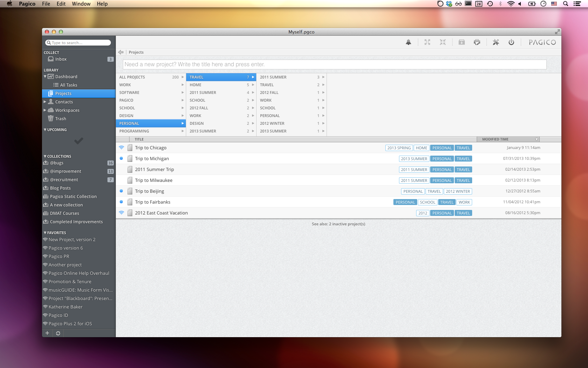Click the power icon in toolbar

coord(511,42)
